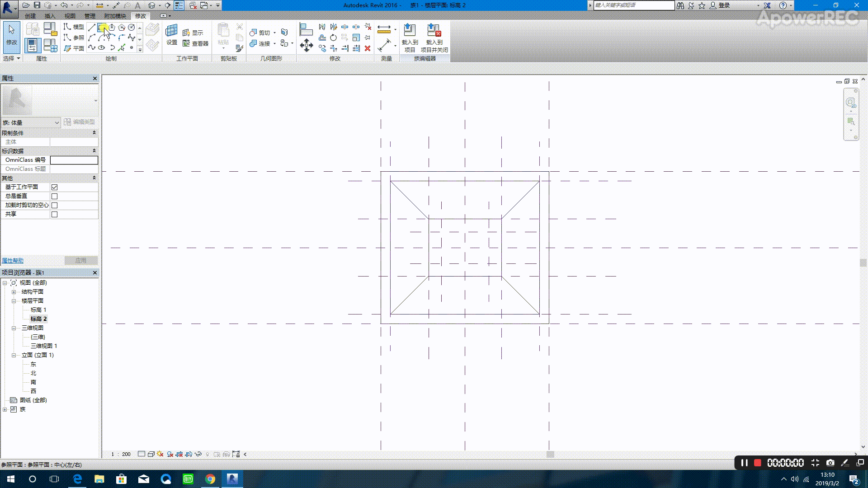
Task: Collapse the 三维视图 tree node
Action: pos(14,328)
